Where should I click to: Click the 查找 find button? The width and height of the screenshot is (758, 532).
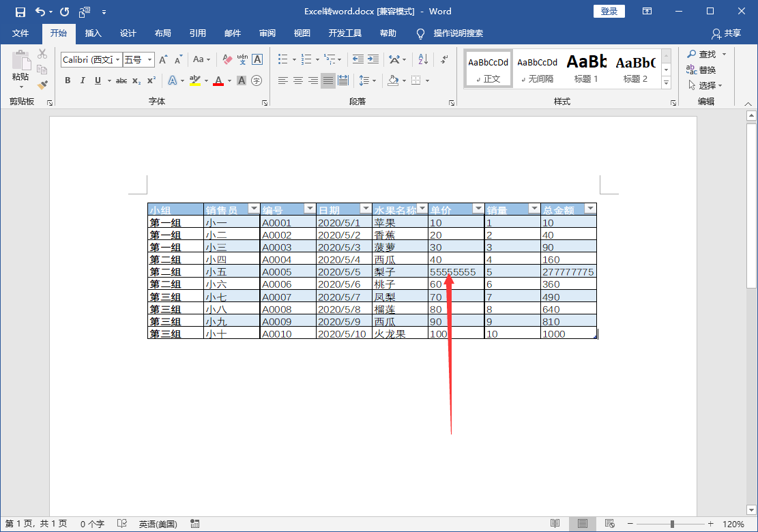702,54
